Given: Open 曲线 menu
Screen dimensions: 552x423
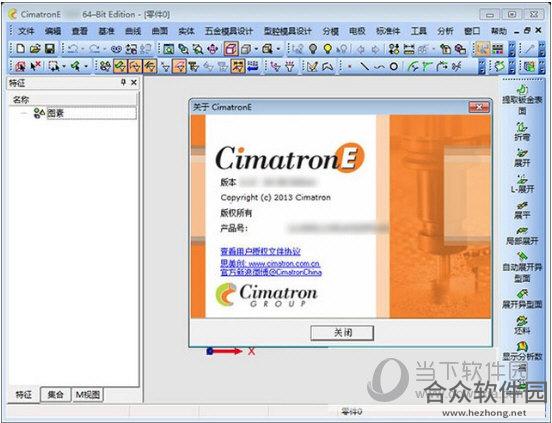Looking at the screenshot, I should [x=133, y=31].
